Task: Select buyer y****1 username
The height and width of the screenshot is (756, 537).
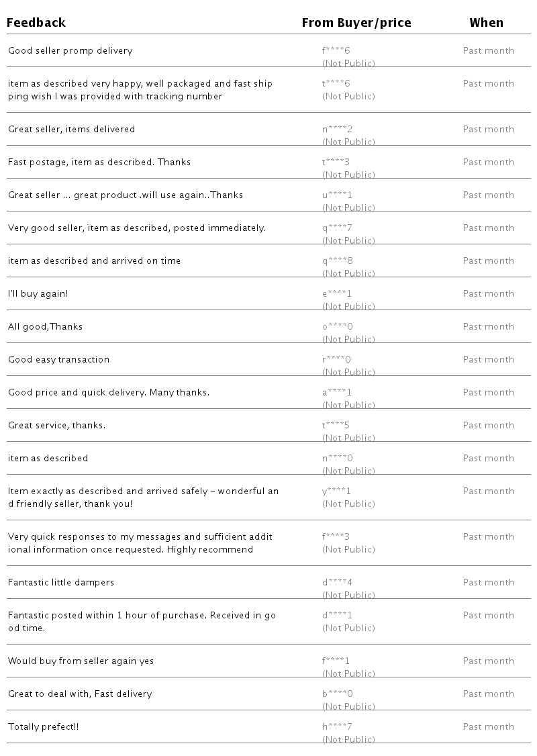Action: 336,491
